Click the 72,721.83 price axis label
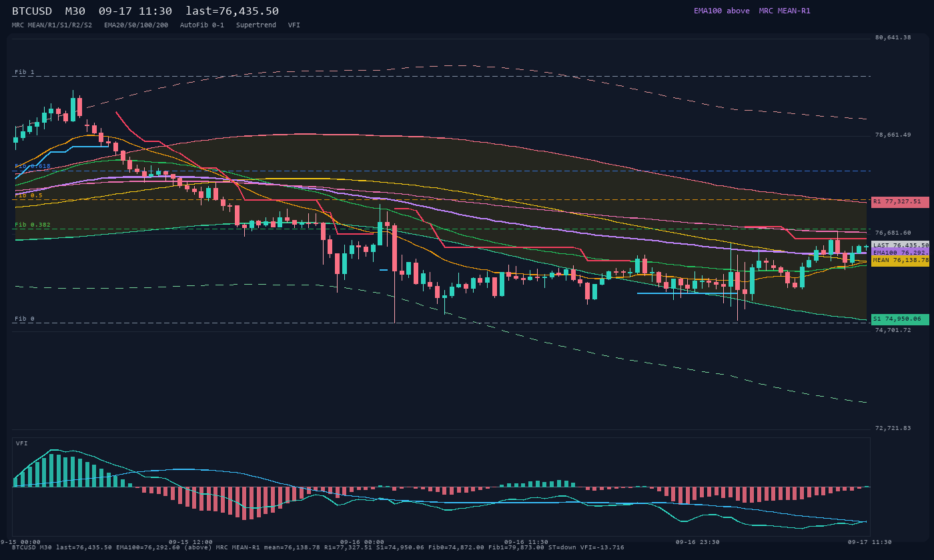The width and height of the screenshot is (934, 560). (893, 428)
